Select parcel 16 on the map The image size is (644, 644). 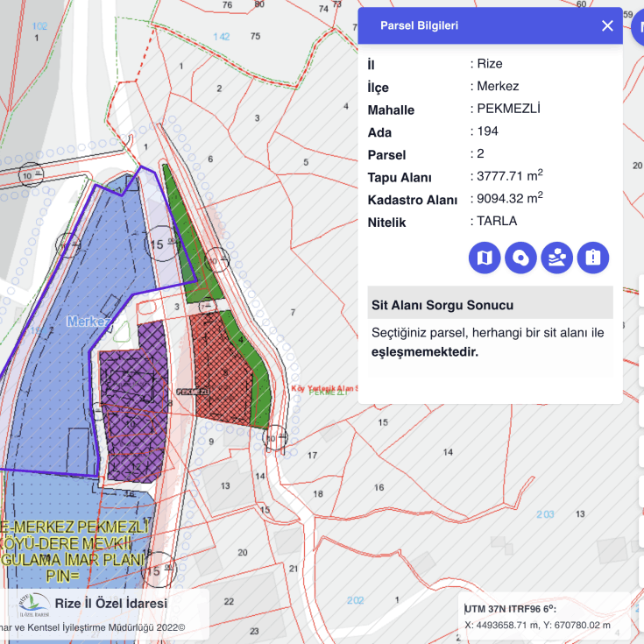click(x=379, y=487)
